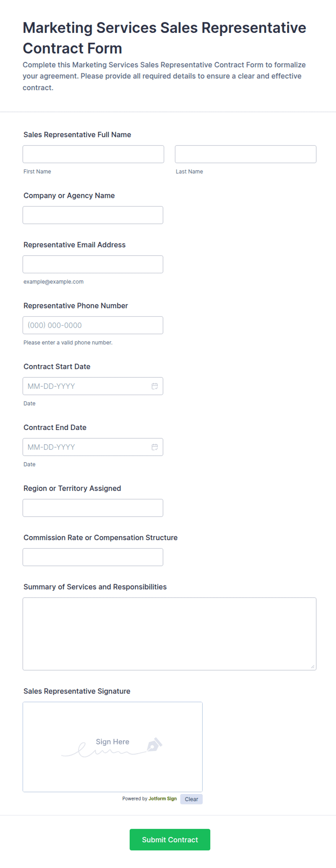Click the Sign Here signature area
This screenshot has height=868, width=336.
click(x=113, y=747)
